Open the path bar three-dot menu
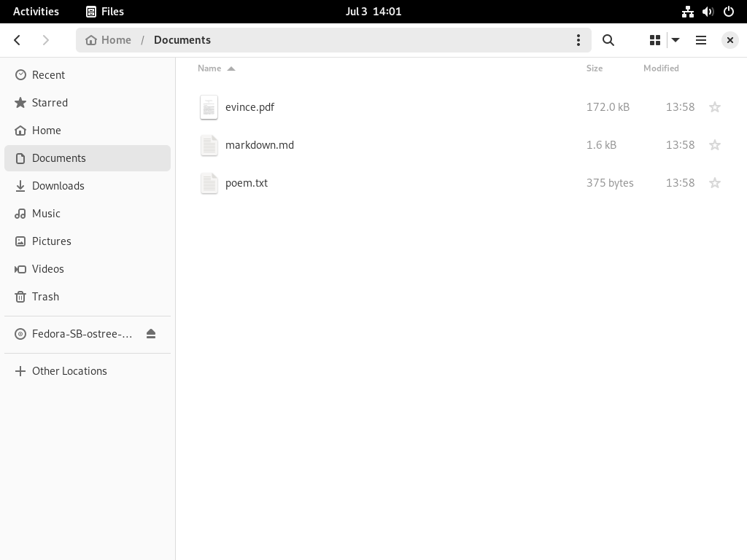Viewport: 747px width, 560px height. 578,40
